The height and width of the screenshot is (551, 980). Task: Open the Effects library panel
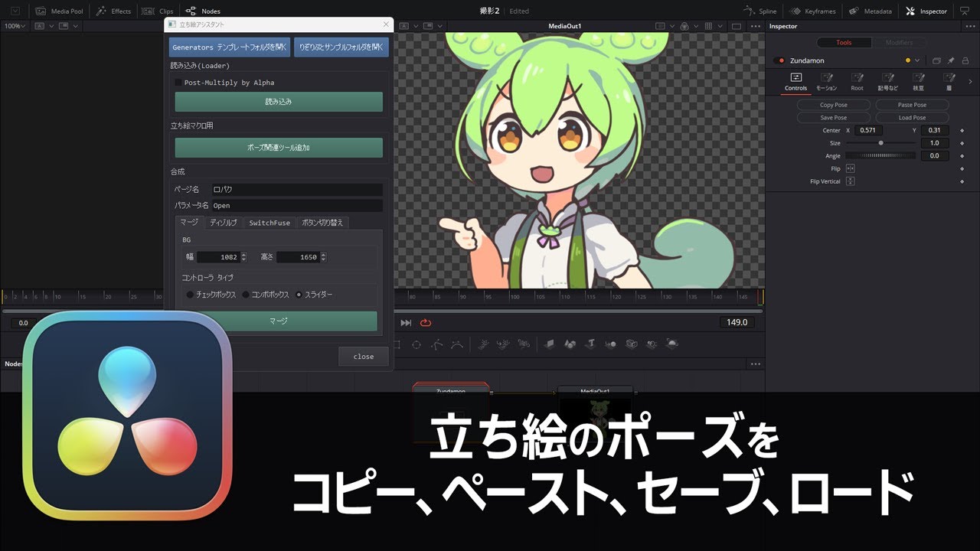click(x=113, y=11)
